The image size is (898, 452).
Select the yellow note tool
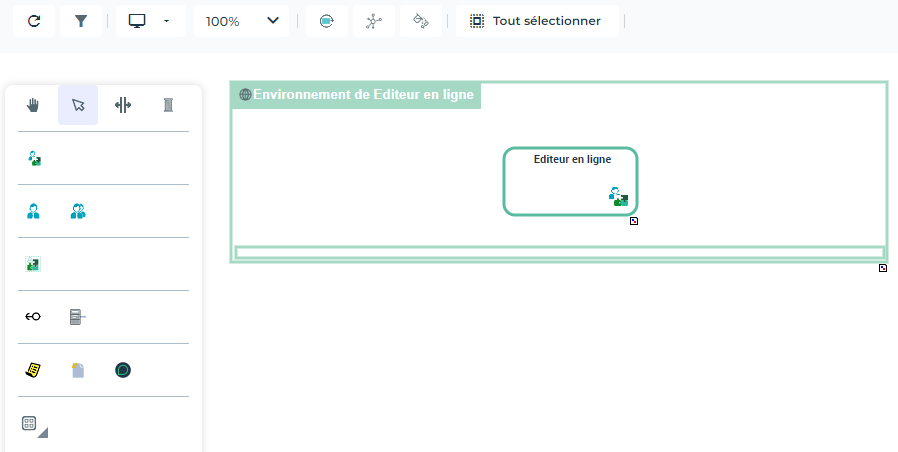coord(33,370)
